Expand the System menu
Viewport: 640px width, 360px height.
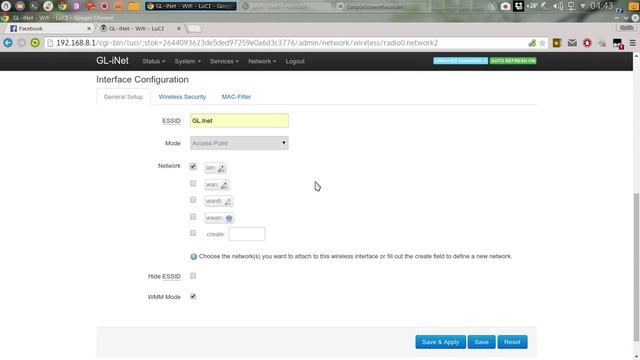[187, 61]
